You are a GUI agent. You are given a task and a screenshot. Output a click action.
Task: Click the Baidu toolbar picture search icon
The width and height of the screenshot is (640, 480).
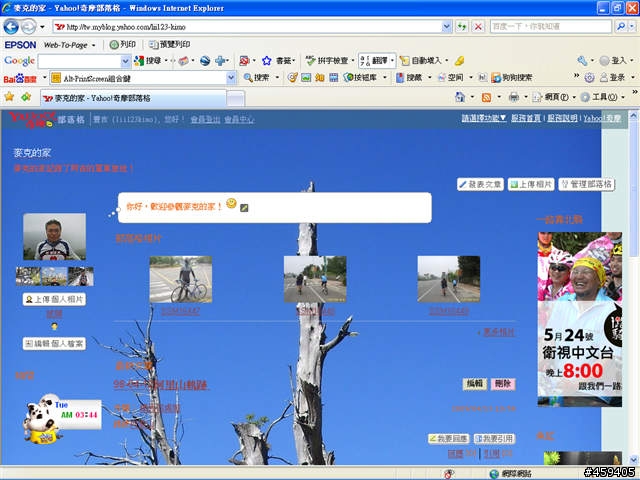306,77
